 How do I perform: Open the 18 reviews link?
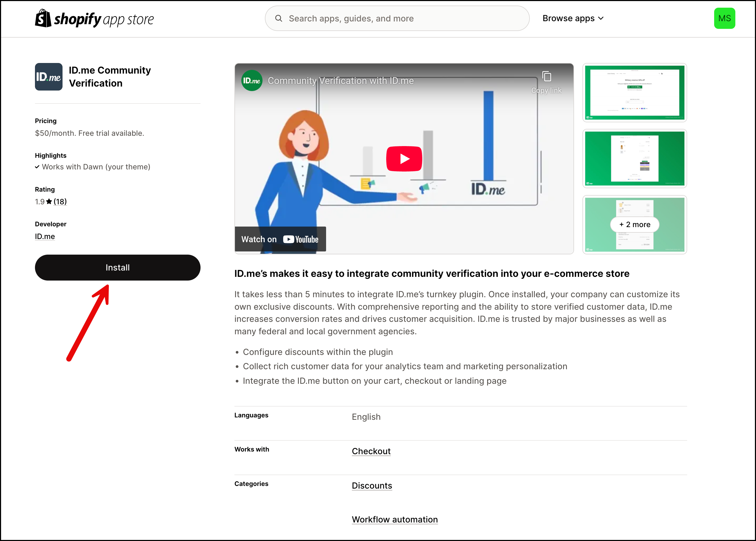click(60, 201)
